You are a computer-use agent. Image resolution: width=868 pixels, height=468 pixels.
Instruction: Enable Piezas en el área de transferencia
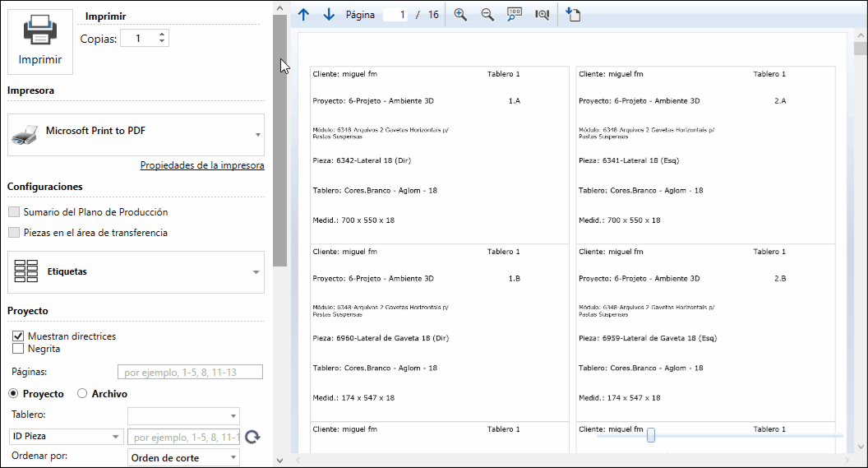coord(14,233)
